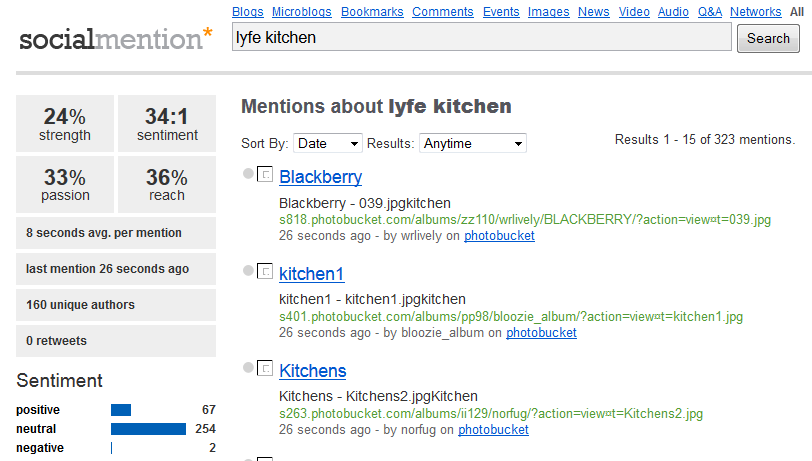Click the gray dot next to Kitchens
Screen dimensions: 812x461
pyautogui.click(x=248, y=369)
